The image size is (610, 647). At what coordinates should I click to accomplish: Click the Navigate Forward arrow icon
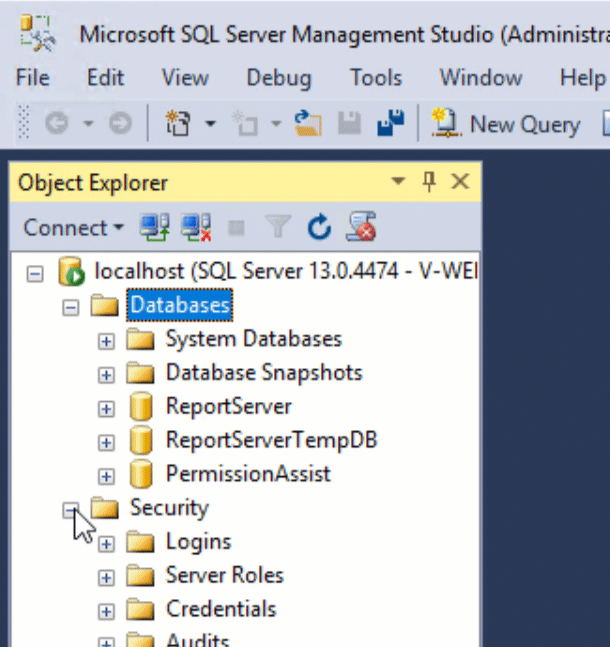(120, 123)
